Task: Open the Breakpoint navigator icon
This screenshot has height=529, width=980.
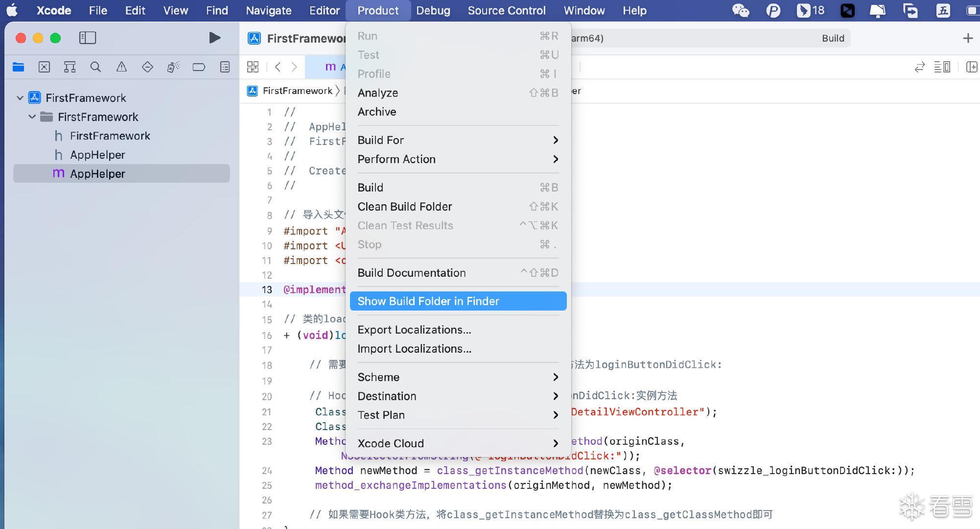Action: 199,67
